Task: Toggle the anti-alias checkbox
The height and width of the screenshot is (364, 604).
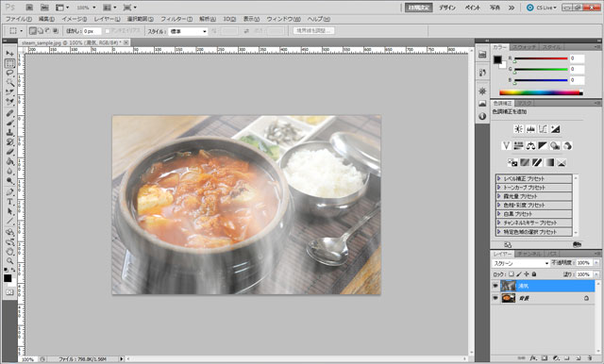Action: pyautogui.click(x=108, y=31)
